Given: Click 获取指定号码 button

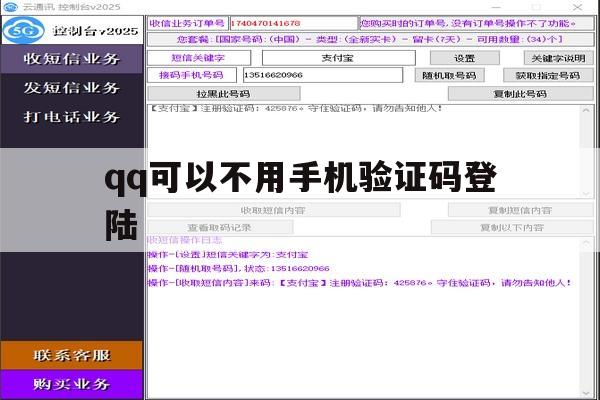Looking at the screenshot, I should pyautogui.click(x=548, y=75).
